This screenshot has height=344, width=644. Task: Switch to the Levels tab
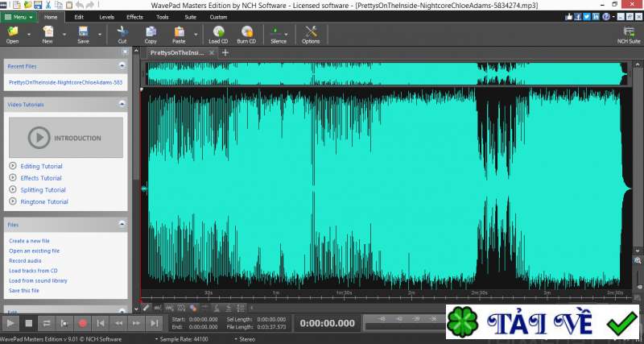(x=106, y=16)
